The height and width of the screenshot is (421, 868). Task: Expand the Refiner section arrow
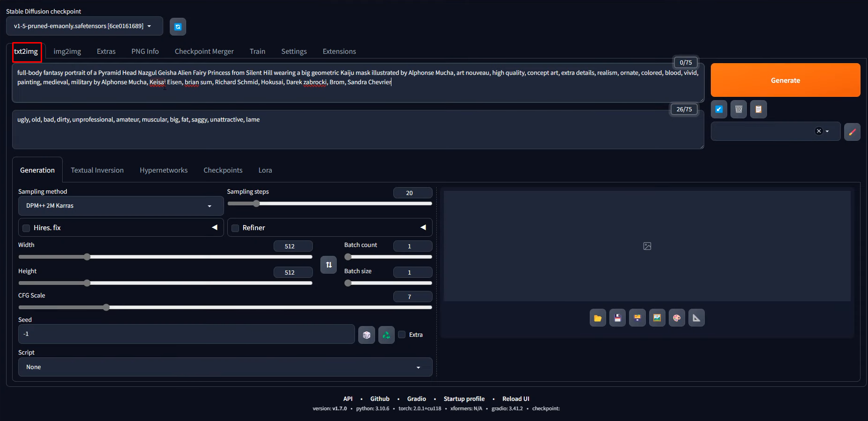[x=423, y=227]
